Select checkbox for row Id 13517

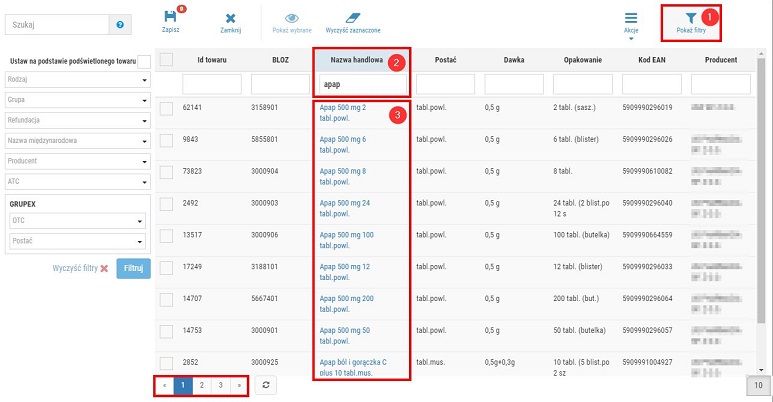pyautogui.click(x=166, y=236)
